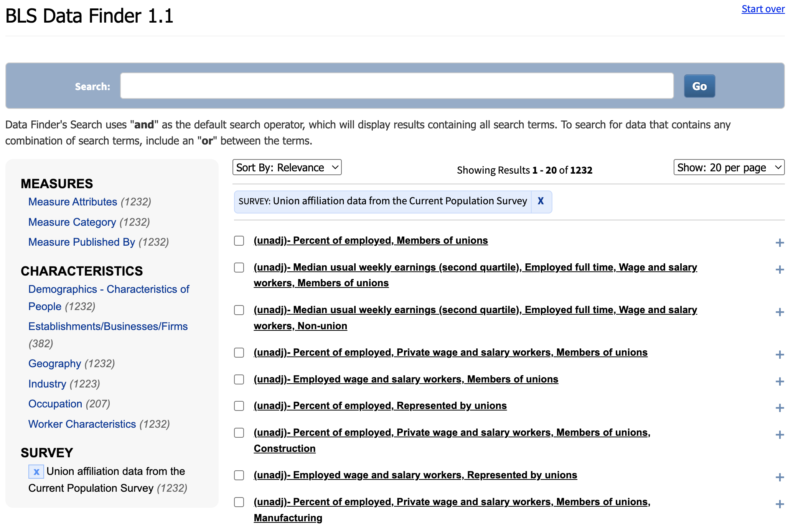
Task: Tick checkbox for Percent of employed, Represented by unions
Action: pyautogui.click(x=239, y=406)
